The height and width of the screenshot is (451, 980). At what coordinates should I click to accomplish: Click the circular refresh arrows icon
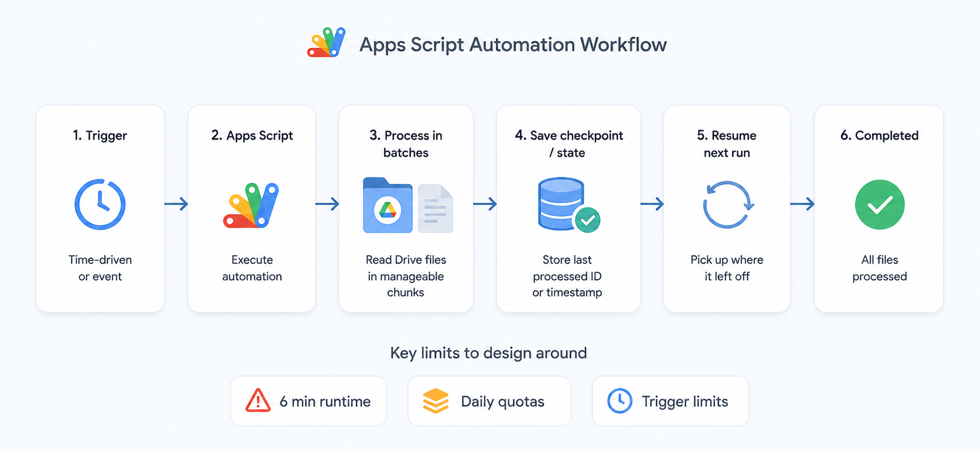(727, 205)
